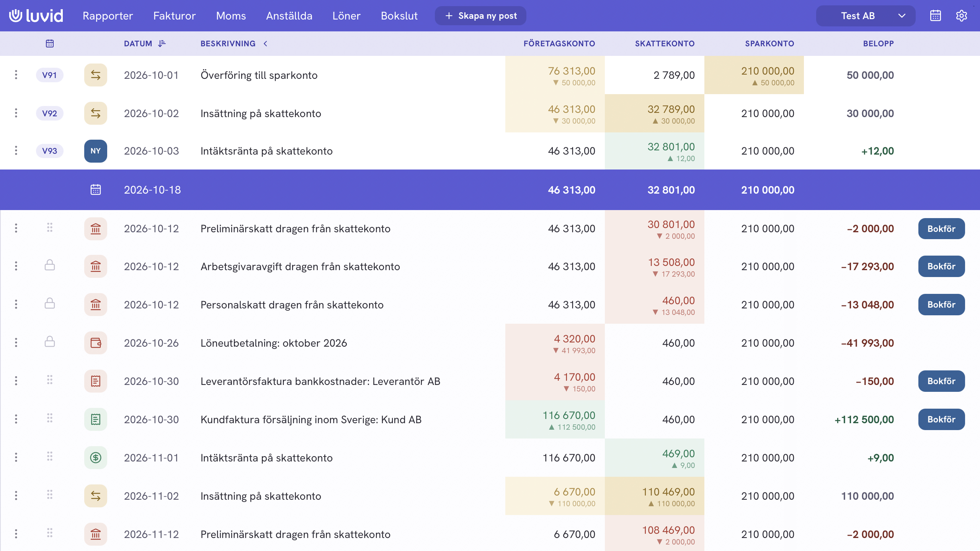Click transfer icon on Överföring till sparkonto row
The image size is (980, 551).
pyautogui.click(x=96, y=75)
